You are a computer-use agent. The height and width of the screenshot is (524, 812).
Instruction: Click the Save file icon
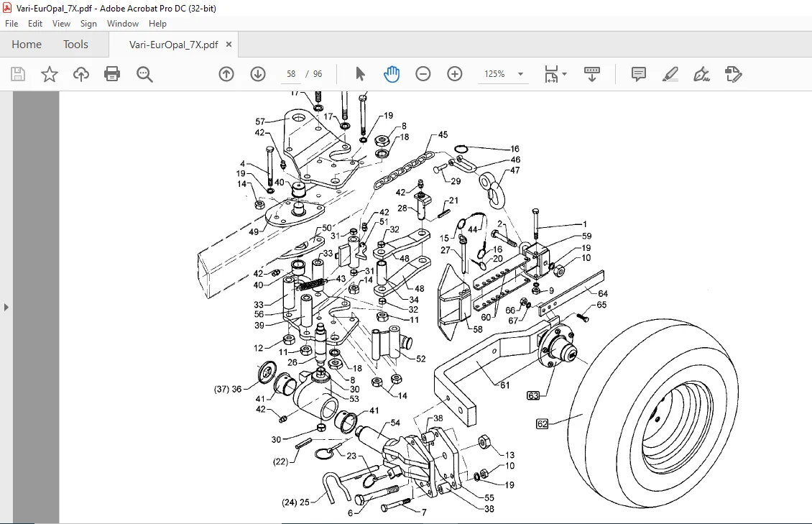click(18, 74)
